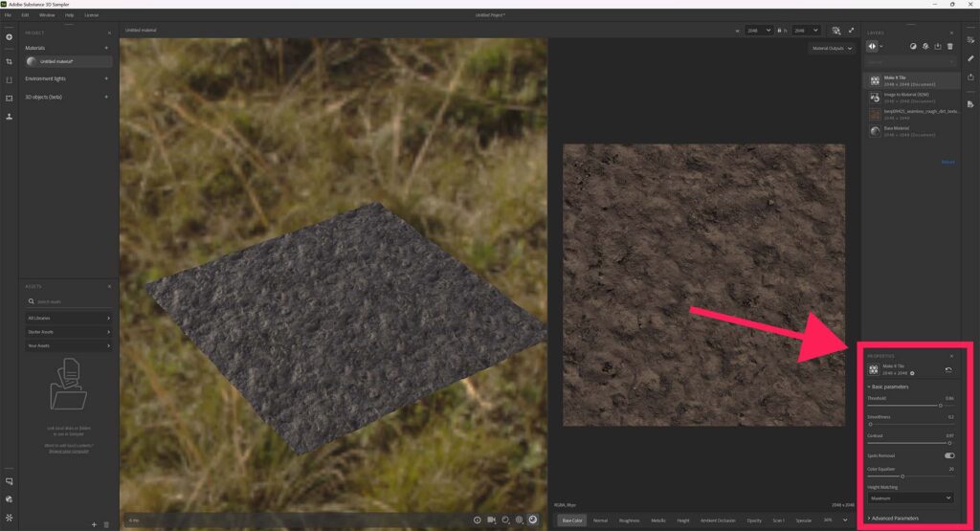
Task: Click the add/create button in left toolbar
Action: click(9, 37)
